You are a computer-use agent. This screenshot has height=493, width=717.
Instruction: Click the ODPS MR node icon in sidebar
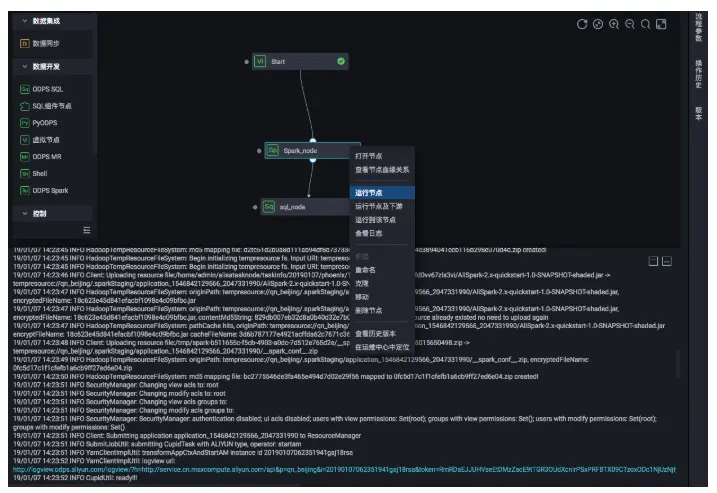(25, 157)
